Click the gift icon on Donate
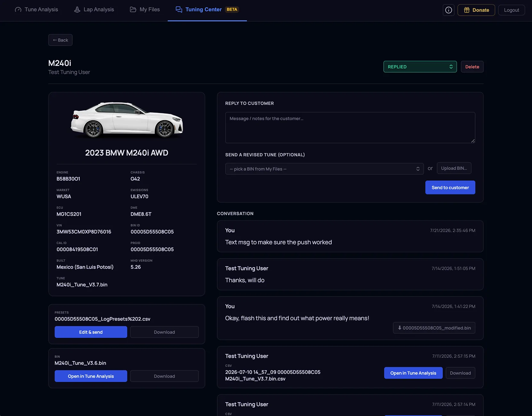This screenshot has width=532, height=416. 467,10
